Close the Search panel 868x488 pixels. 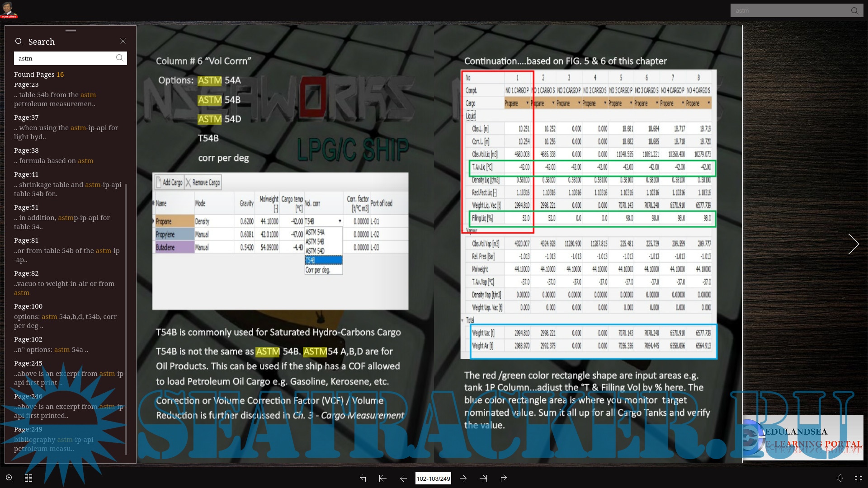tap(123, 41)
